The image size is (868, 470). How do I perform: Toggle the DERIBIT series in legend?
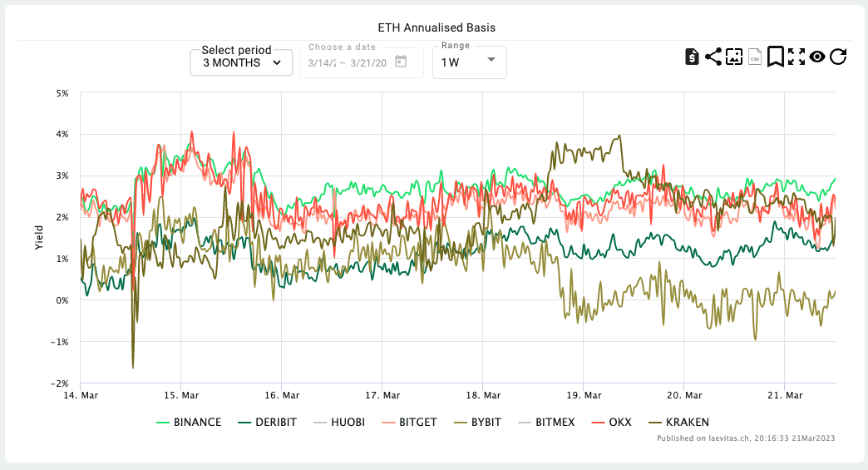[271, 423]
